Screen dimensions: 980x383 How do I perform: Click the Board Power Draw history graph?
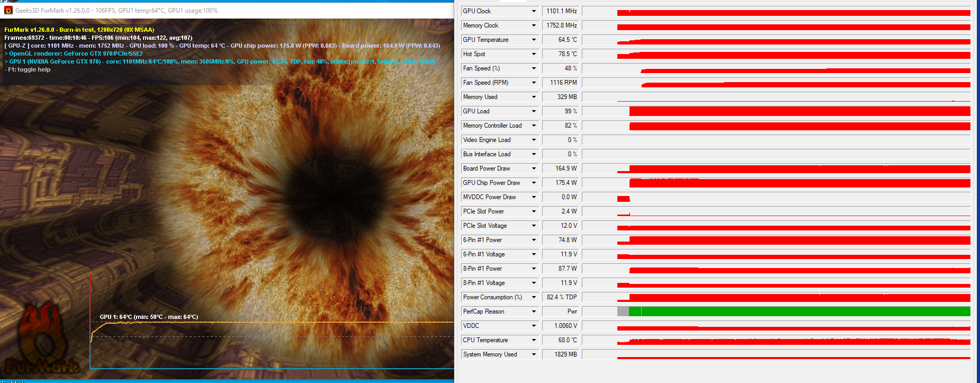click(x=776, y=168)
